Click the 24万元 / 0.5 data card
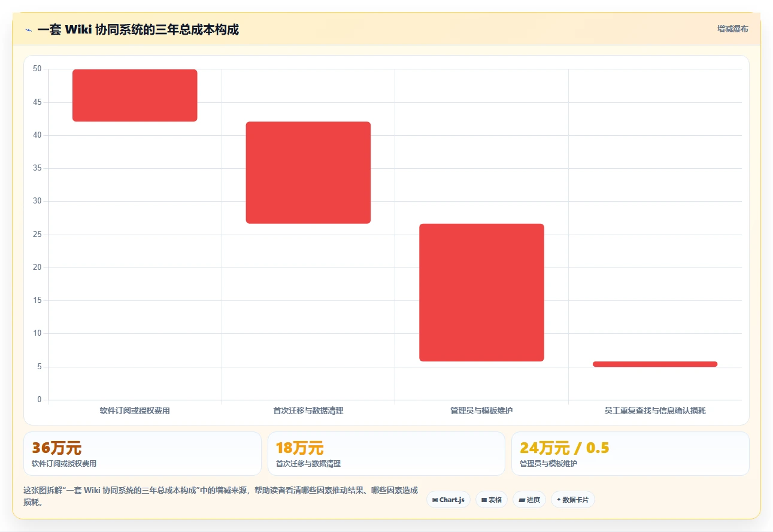773x532 pixels. coord(630,454)
